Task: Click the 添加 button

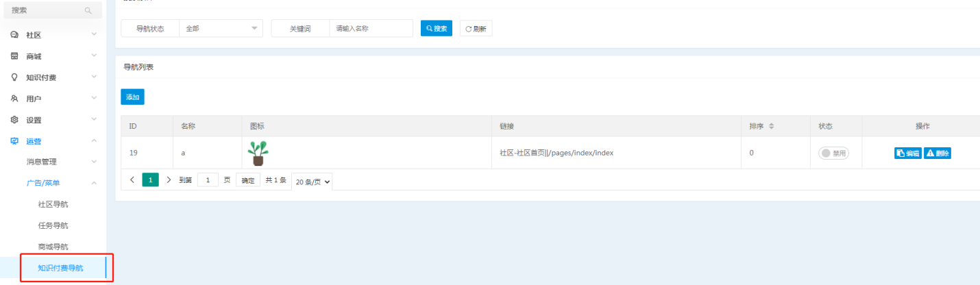Action: tap(132, 97)
